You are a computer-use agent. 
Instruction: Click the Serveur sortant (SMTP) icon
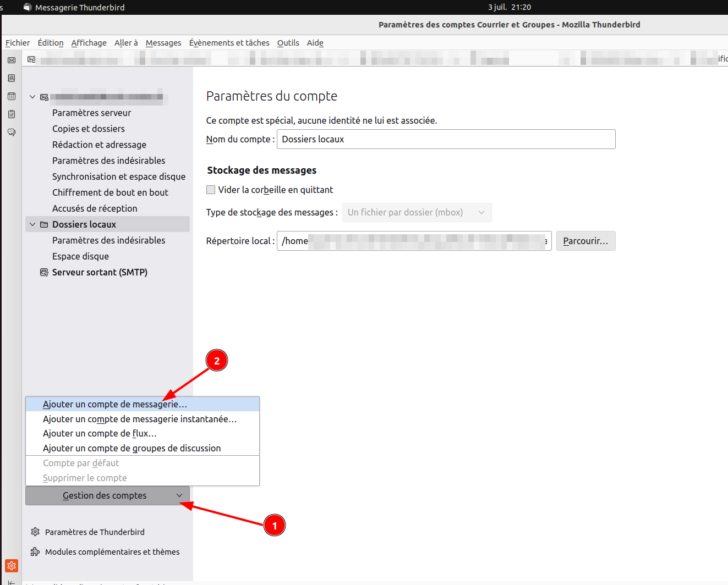click(44, 272)
